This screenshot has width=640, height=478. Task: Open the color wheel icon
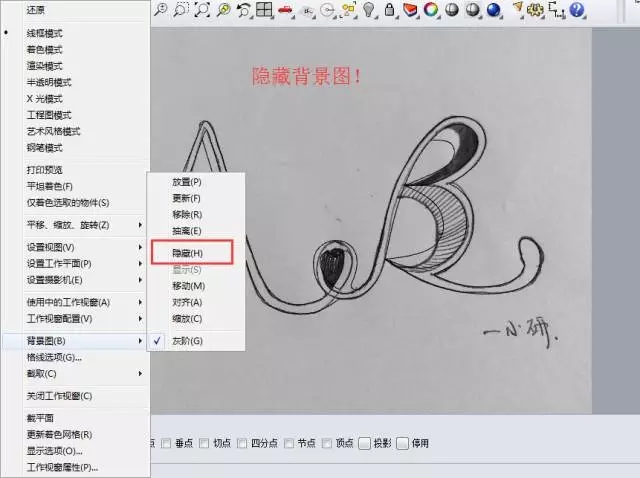click(430, 10)
